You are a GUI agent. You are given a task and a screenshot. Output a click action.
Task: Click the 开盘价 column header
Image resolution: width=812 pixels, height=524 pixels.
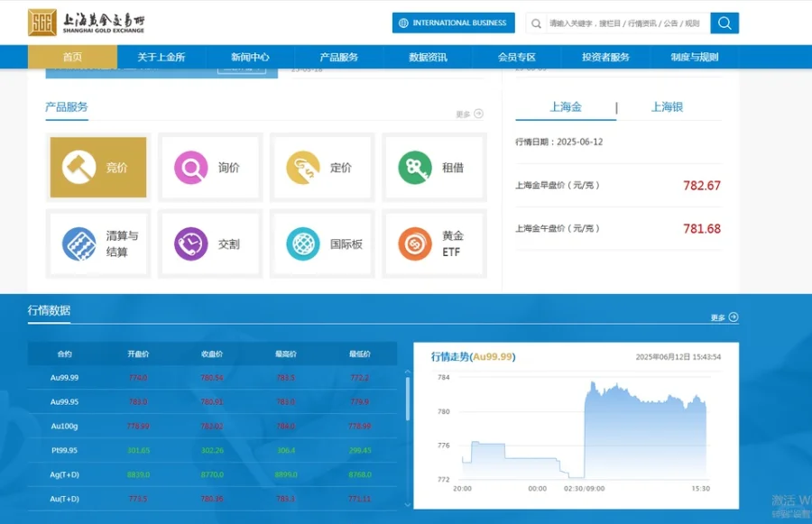[x=138, y=354]
